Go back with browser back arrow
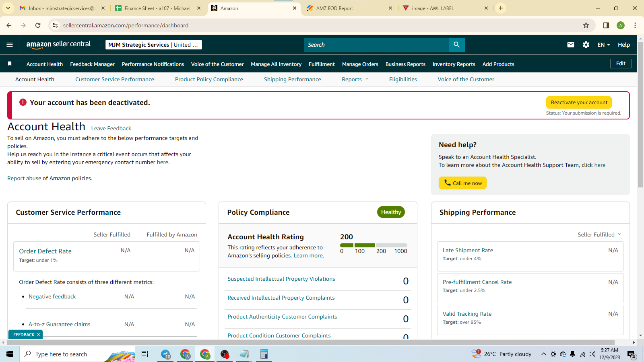 coord(9,25)
